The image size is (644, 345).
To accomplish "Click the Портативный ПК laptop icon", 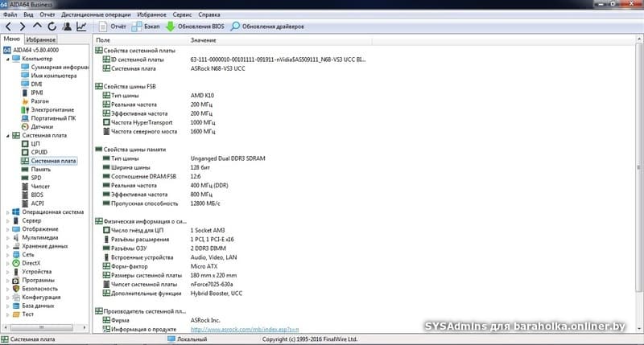I will point(25,118).
